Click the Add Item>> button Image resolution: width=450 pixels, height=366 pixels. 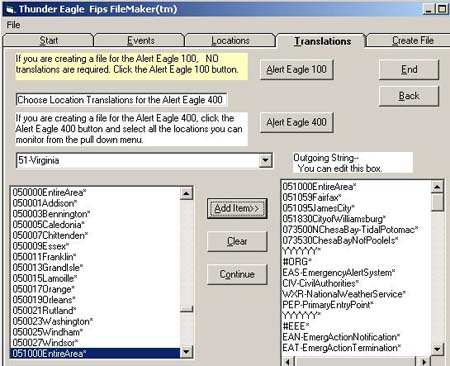[x=237, y=209]
